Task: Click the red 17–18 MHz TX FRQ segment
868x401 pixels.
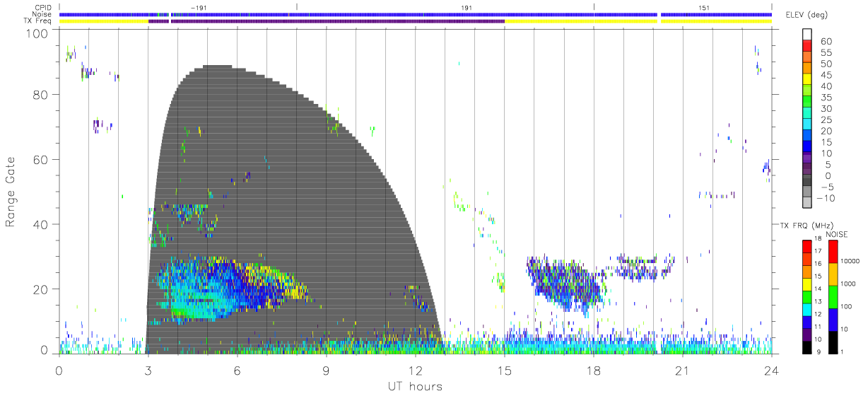Action: 807,246
